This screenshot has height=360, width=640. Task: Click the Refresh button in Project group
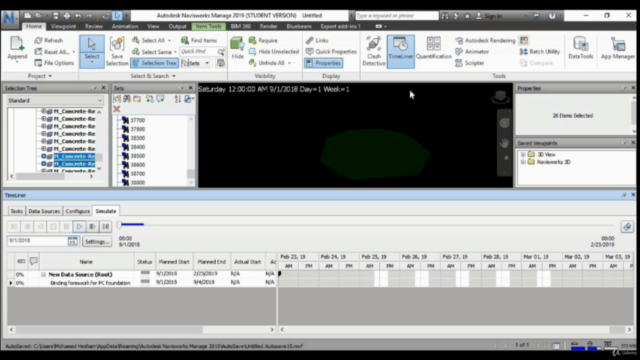tap(49, 40)
